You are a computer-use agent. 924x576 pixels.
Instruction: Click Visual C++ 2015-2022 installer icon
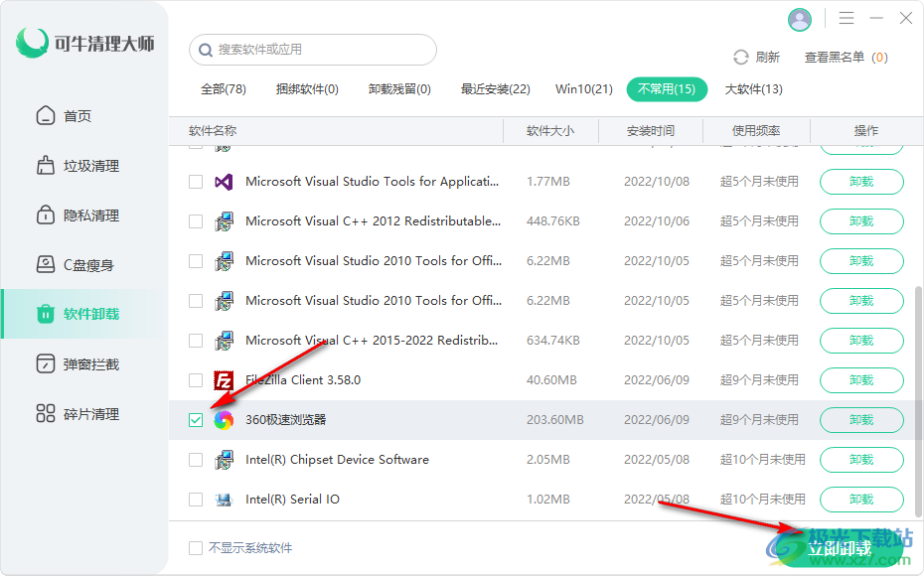(224, 341)
